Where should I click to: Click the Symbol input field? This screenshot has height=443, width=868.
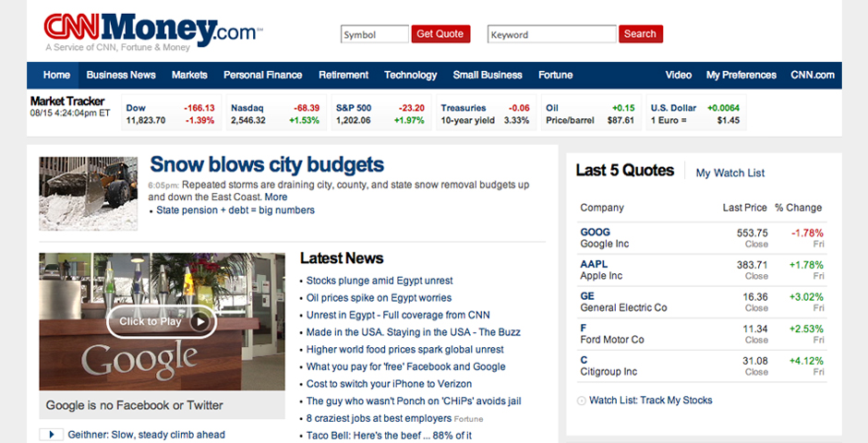375,34
